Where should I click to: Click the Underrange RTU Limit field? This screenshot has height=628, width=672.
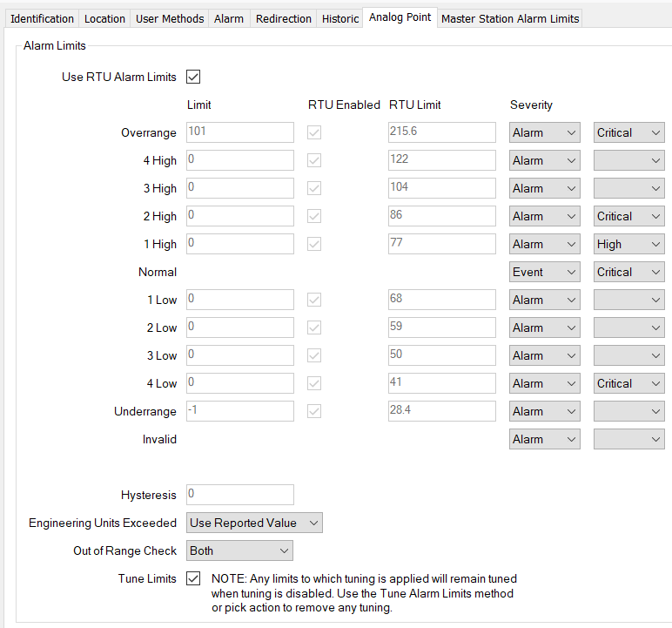click(441, 411)
